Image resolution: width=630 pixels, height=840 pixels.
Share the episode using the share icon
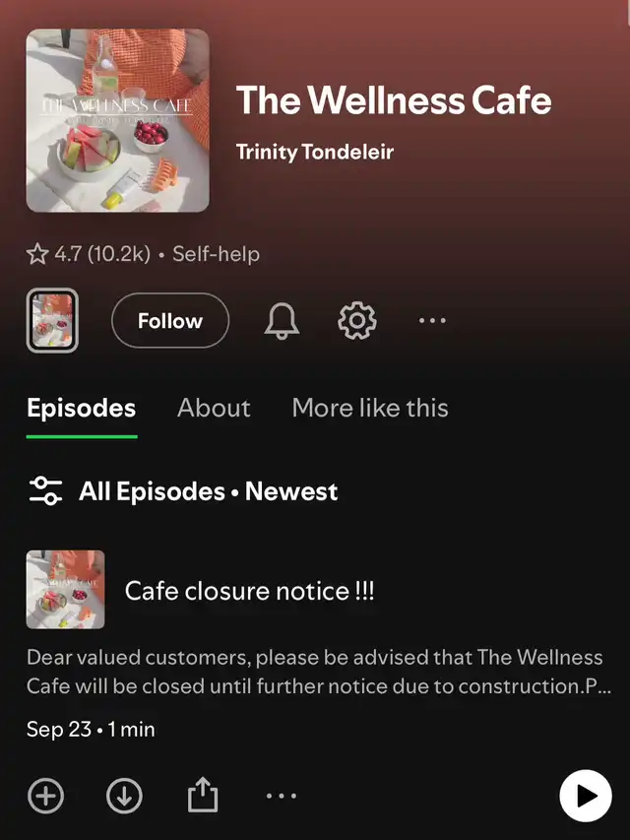pyautogui.click(x=203, y=795)
